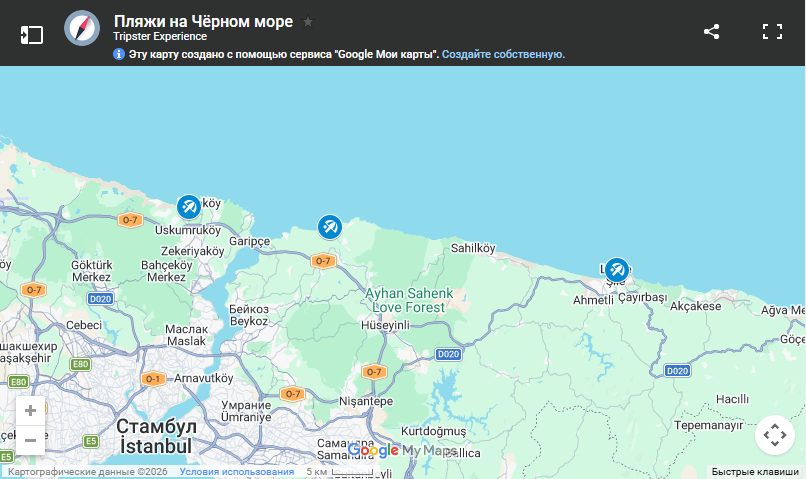Screen dimensions: 806x479
Task: Click the Tripster compass logo
Action: (82, 28)
